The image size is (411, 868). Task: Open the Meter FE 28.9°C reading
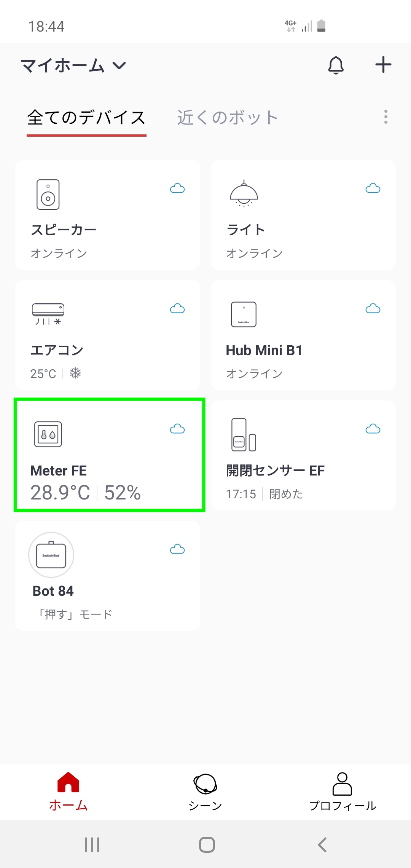point(60,493)
